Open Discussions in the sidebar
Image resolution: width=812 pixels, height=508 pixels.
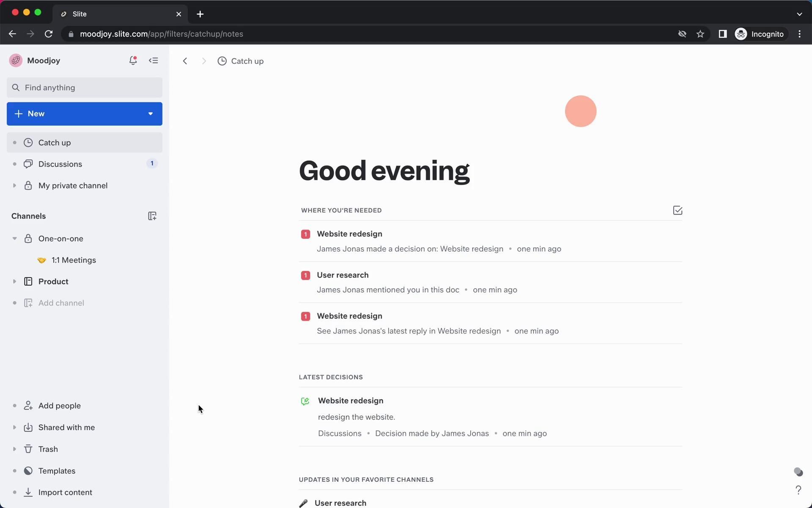click(60, 164)
